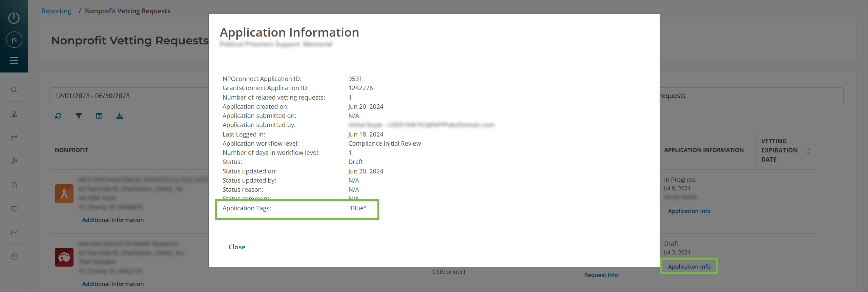Select the reporting chart icon in sidebar

[x=14, y=232]
